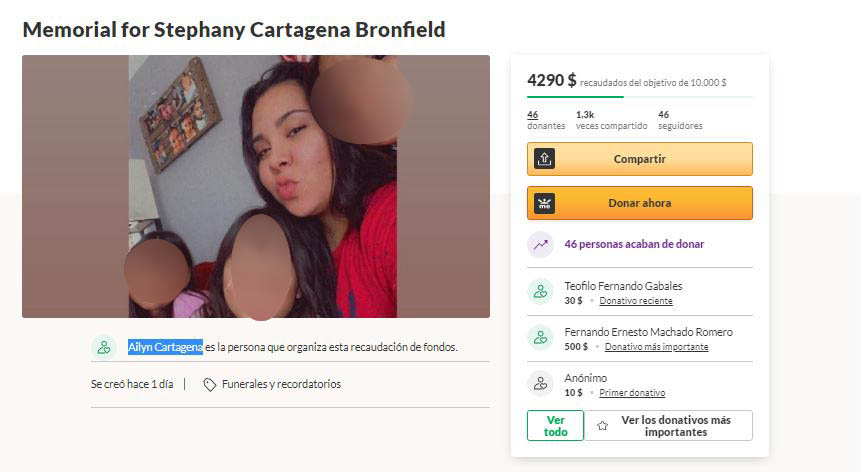This screenshot has width=861, height=472.
Task: Open Ver los donativos más importantes
Action: [x=668, y=425]
